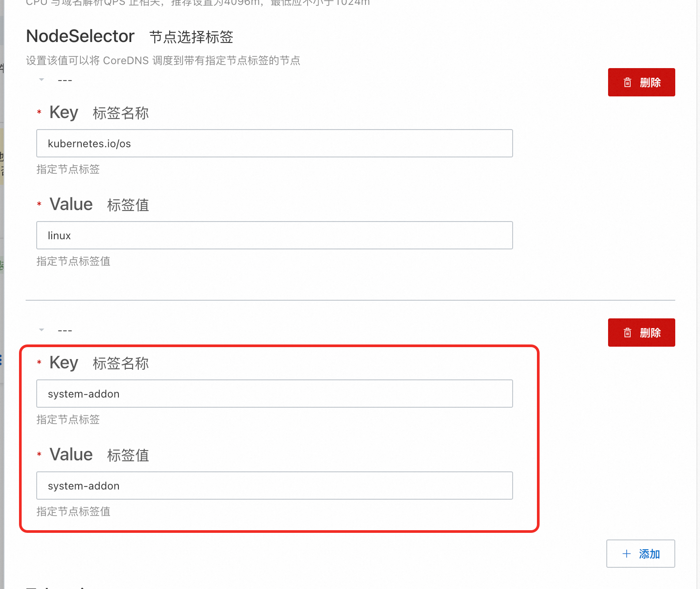
Task: Click the trash icon for the system-addon entry
Action: pos(628,333)
